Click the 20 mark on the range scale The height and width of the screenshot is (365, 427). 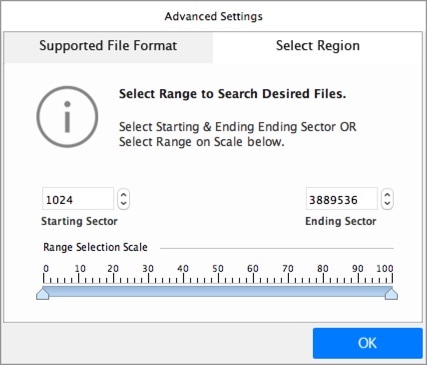(x=113, y=269)
